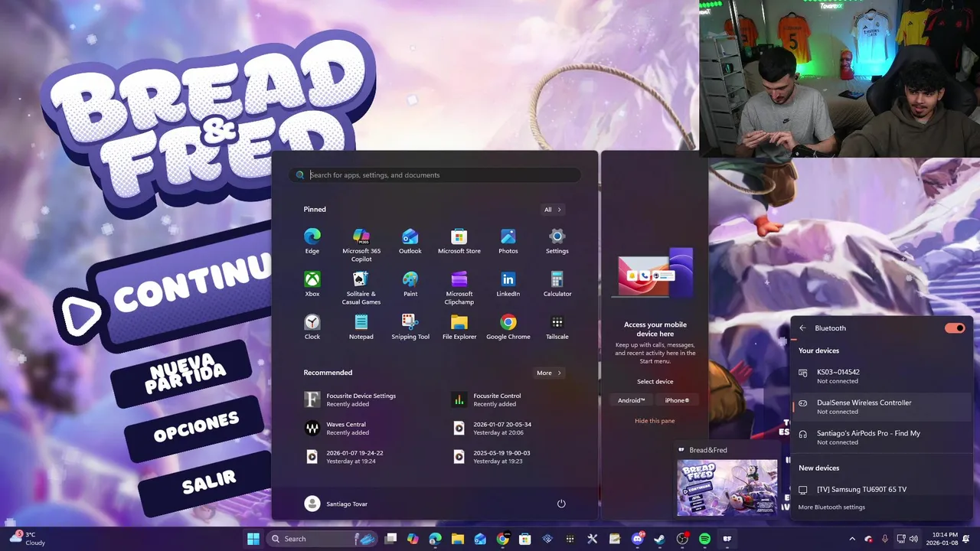Screen dimensions: 980x551
Task: Launch Microsoft 365 Copilot pinned app
Action: [x=361, y=244]
